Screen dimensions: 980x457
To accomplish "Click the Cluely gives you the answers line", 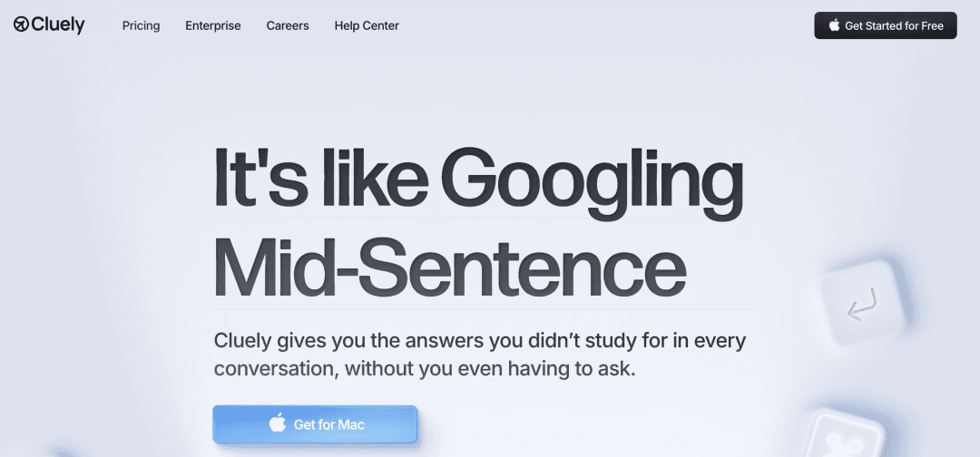I will pyautogui.click(x=479, y=342).
